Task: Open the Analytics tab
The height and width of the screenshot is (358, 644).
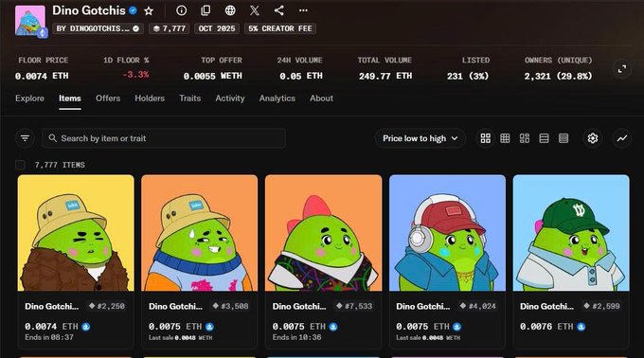Action: point(277,98)
